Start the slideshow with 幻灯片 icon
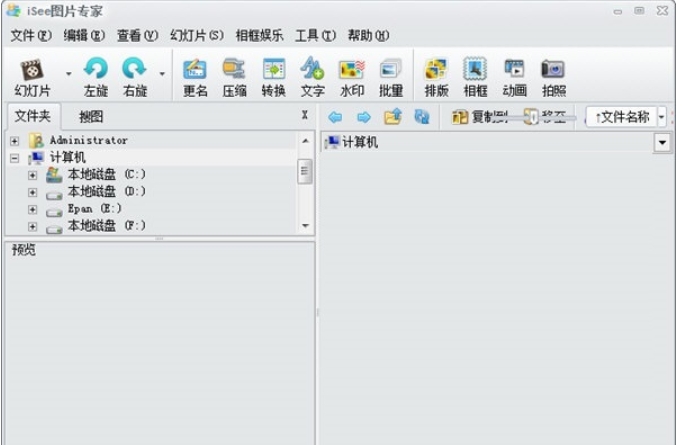The height and width of the screenshot is (445, 682). coord(32,78)
